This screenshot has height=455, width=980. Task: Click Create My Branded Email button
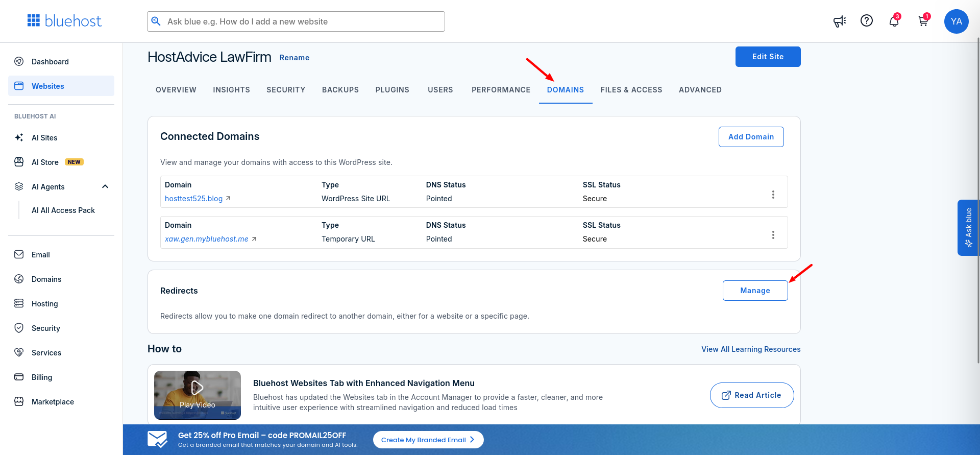click(428, 440)
